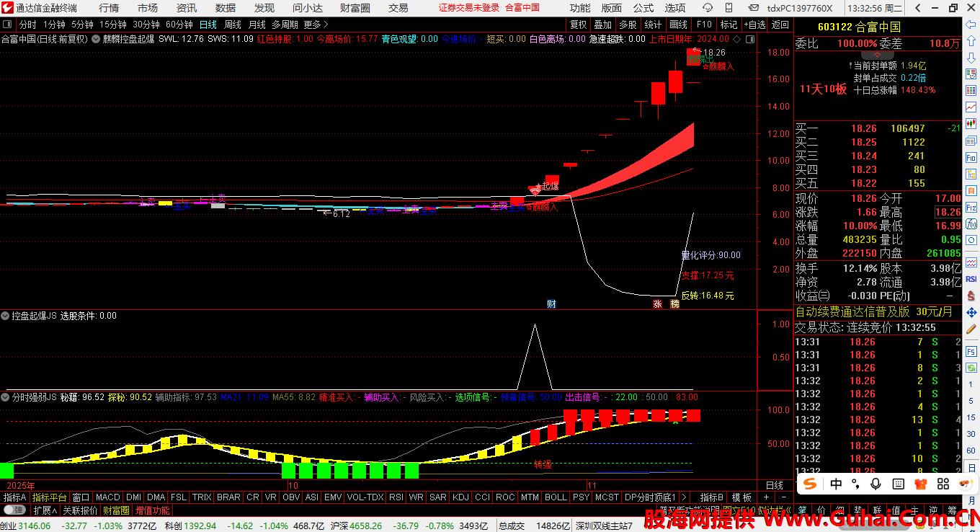This screenshot has width=980, height=532.
Task: Select the 周线 weekly period
Action: 233,25
